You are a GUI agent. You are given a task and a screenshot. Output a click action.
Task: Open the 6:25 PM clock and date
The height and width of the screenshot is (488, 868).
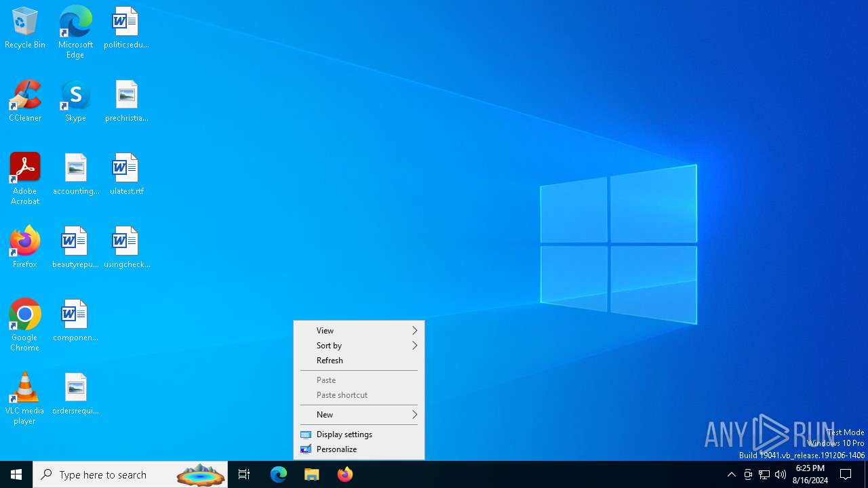pos(810,474)
